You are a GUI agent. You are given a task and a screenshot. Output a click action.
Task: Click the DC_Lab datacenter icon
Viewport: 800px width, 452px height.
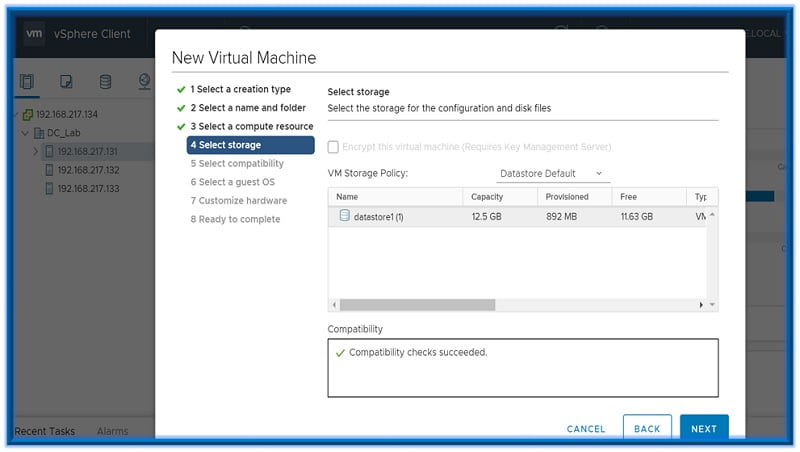tap(39, 133)
